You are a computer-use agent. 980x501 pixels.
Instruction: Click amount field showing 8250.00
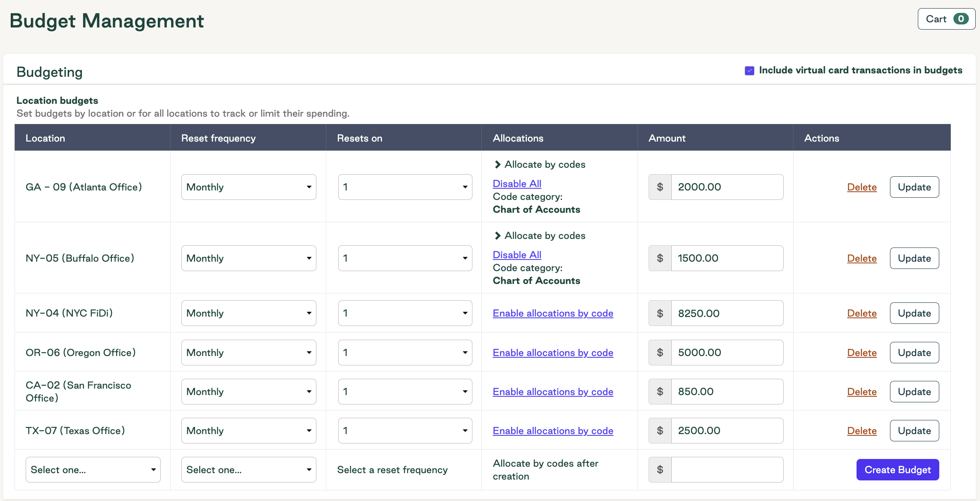727,313
